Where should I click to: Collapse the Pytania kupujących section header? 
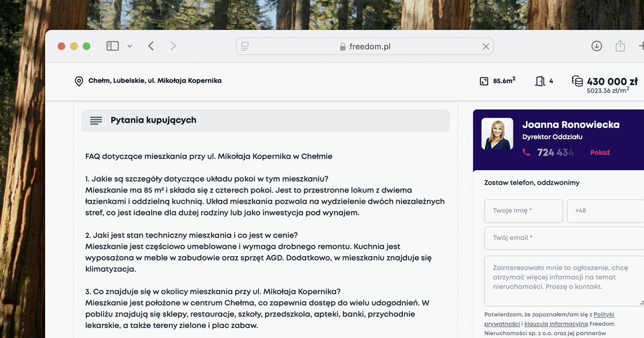pyautogui.click(x=265, y=120)
